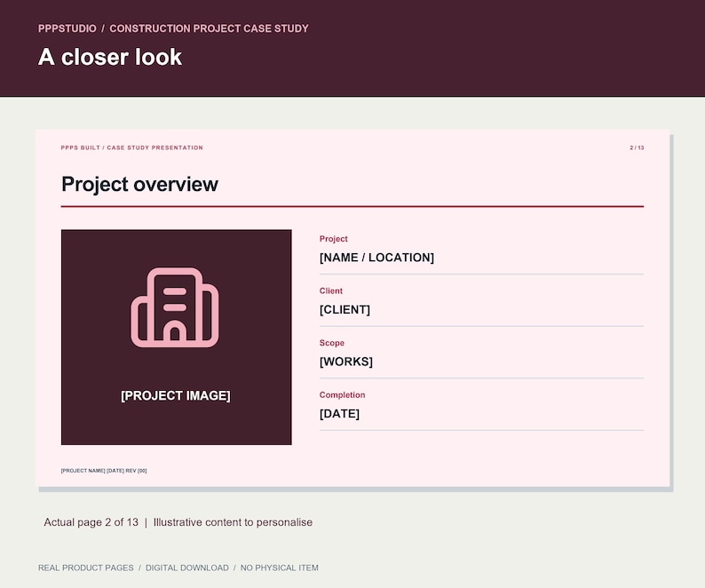The image size is (705, 588).
Task: Click the 'Project' field label
Action: tap(333, 239)
